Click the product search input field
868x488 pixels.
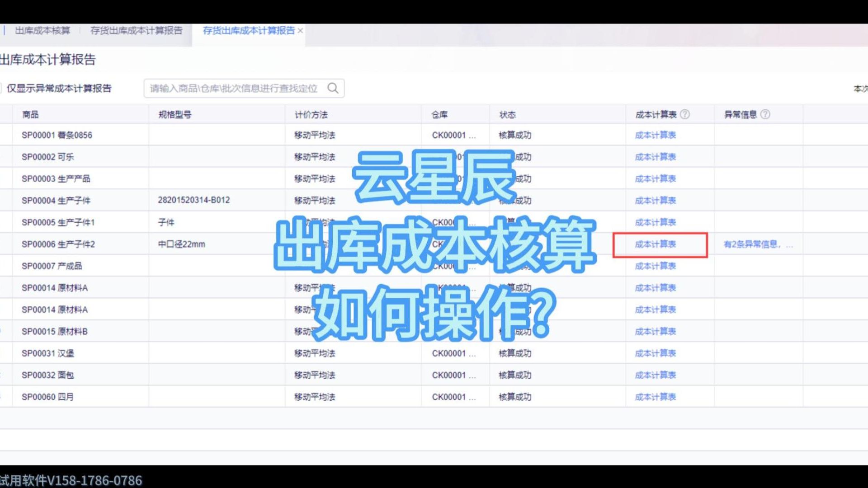click(x=233, y=88)
